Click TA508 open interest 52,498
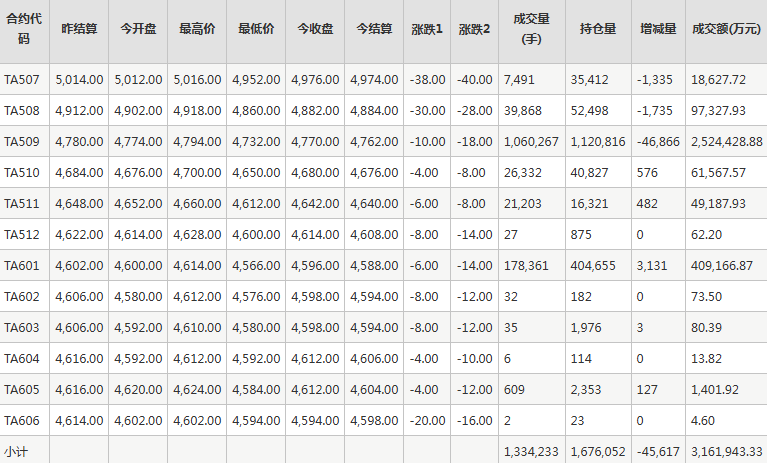The image size is (767, 463). (x=589, y=110)
